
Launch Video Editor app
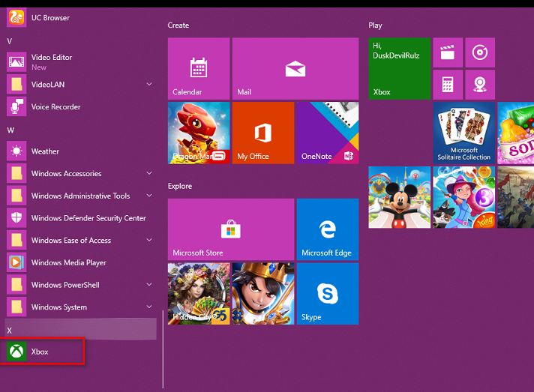[80, 62]
